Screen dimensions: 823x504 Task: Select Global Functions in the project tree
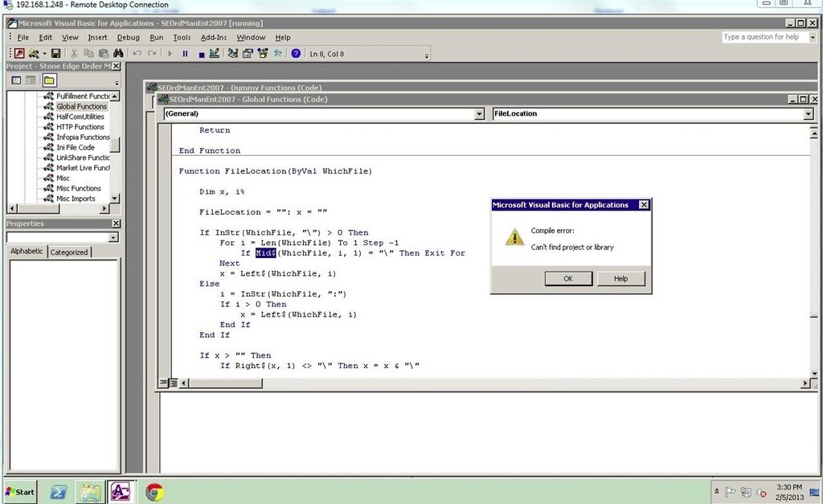pos(81,106)
